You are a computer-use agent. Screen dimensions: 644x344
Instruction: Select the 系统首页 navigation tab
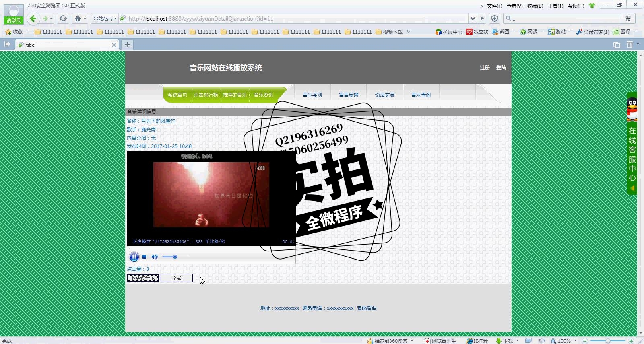click(178, 95)
